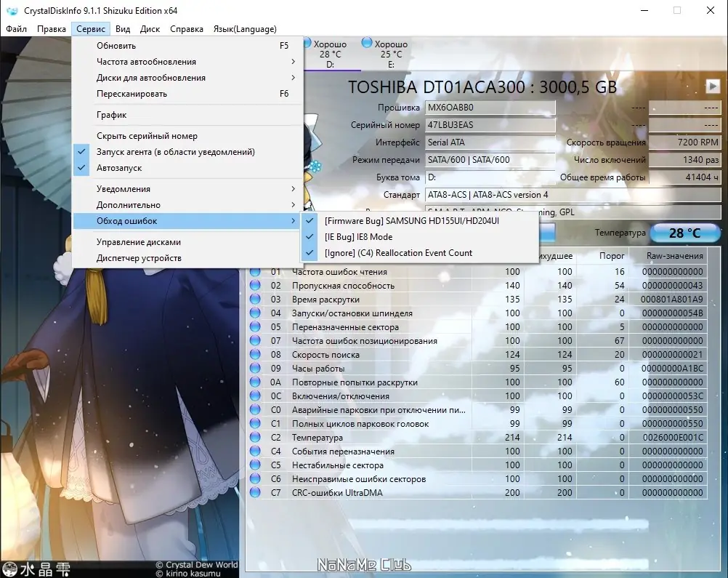This screenshot has width=728, height=578.
Task: Expand the Обход ошибок submenu entry
Action: [x=187, y=221]
